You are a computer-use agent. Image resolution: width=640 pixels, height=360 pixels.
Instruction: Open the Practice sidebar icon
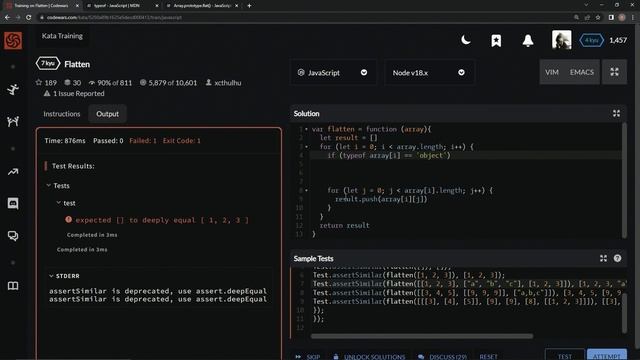[13, 121]
